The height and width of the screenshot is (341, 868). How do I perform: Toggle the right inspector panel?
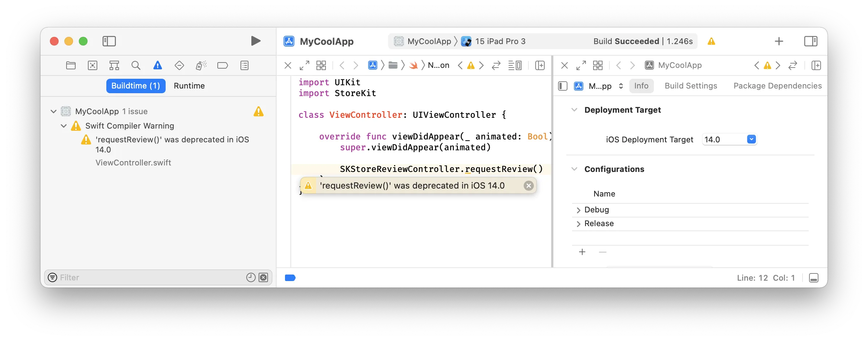(x=810, y=41)
